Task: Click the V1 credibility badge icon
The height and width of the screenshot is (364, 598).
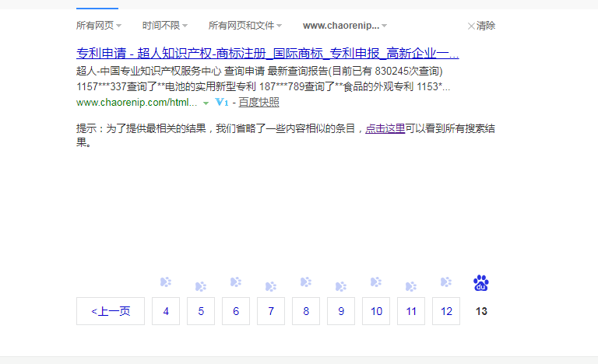Action: (221, 103)
